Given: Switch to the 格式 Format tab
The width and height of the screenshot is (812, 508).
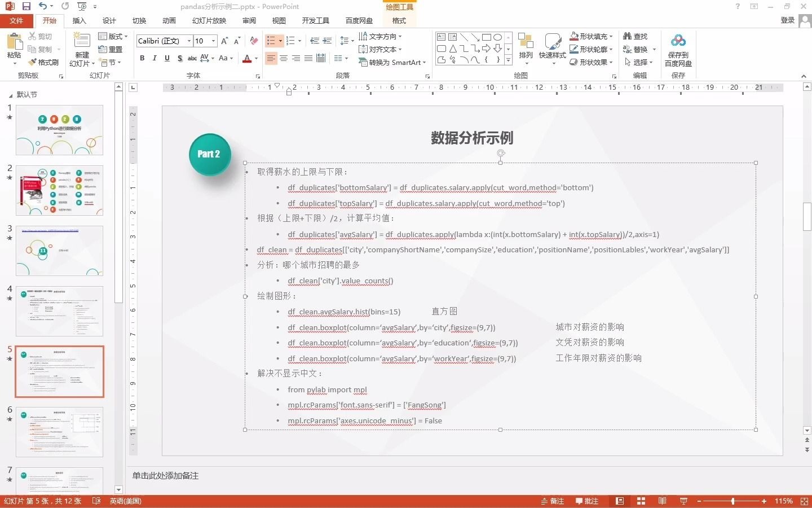Looking at the screenshot, I should [x=399, y=20].
